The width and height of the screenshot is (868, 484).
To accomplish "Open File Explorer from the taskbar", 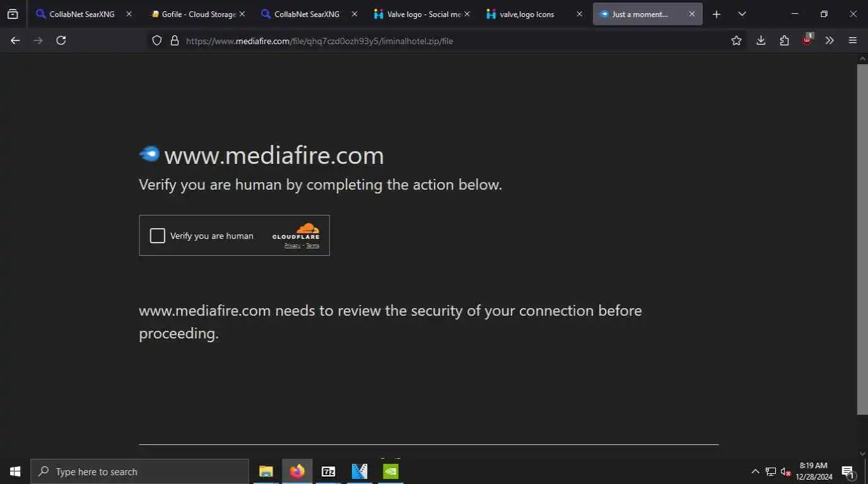I will 266,471.
